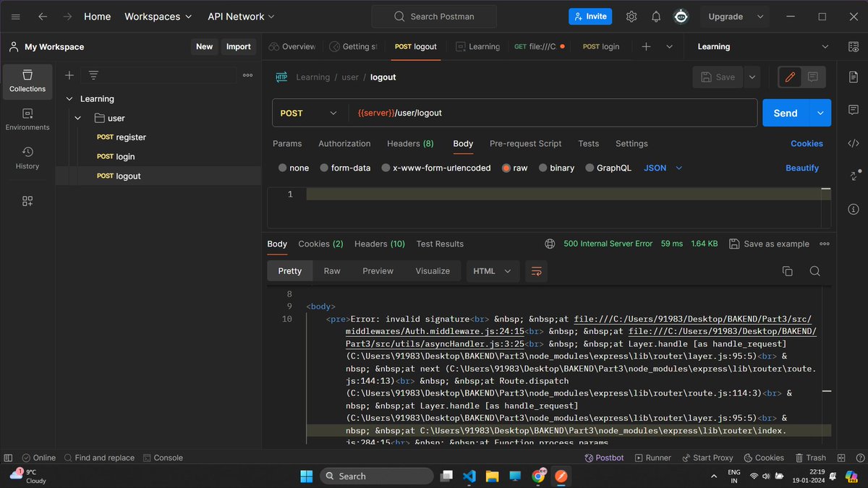
Task: Click the Beautify link
Action: click(x=802, y=168)
